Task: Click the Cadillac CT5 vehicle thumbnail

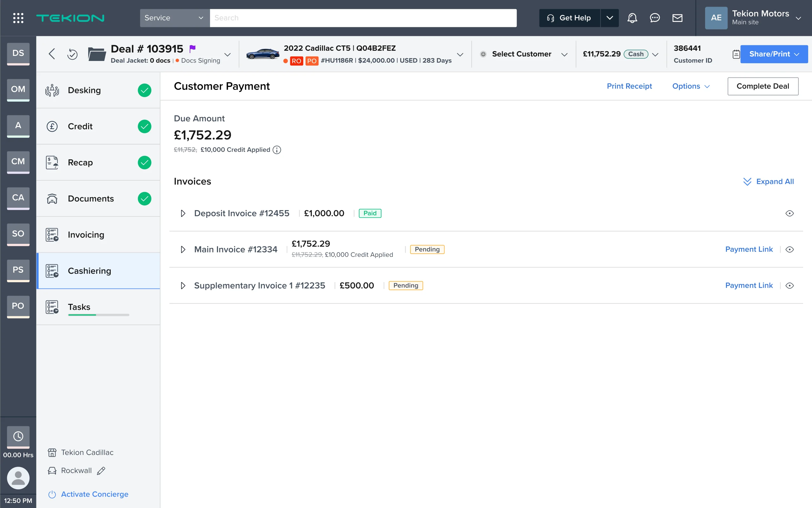Action: (263, 54)
